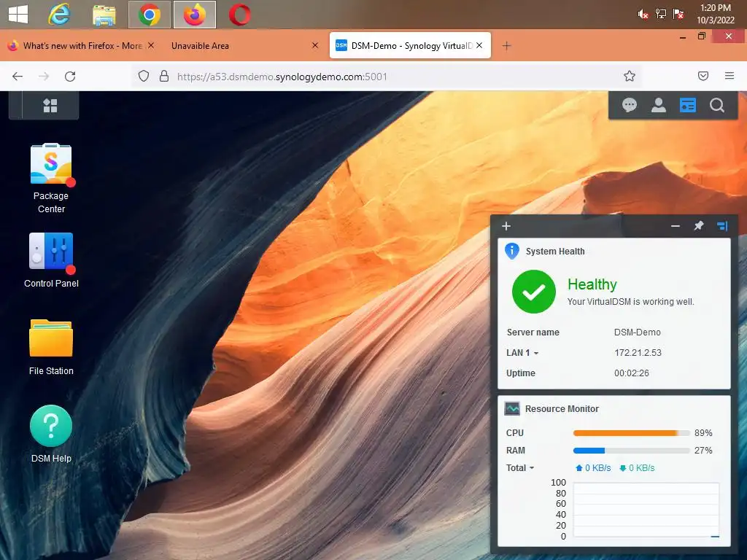Click the Healthy status text
Viewport: 747px width, 560px height.
click(x=592, y=284)
